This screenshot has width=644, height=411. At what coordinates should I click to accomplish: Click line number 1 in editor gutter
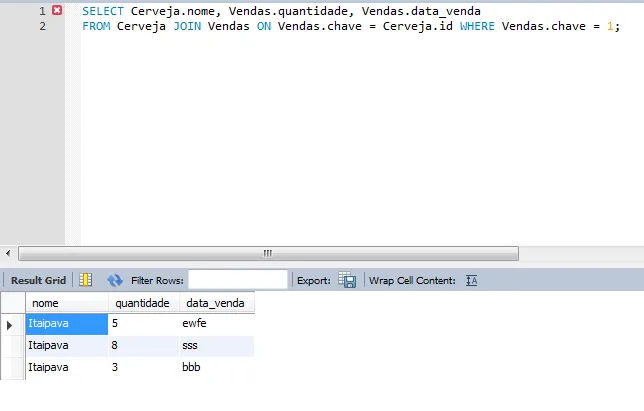click(x=42, y=11)
